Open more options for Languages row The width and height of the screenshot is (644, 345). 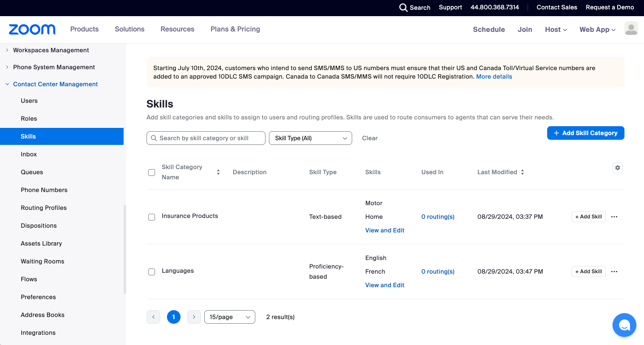(x=614, y=271)
